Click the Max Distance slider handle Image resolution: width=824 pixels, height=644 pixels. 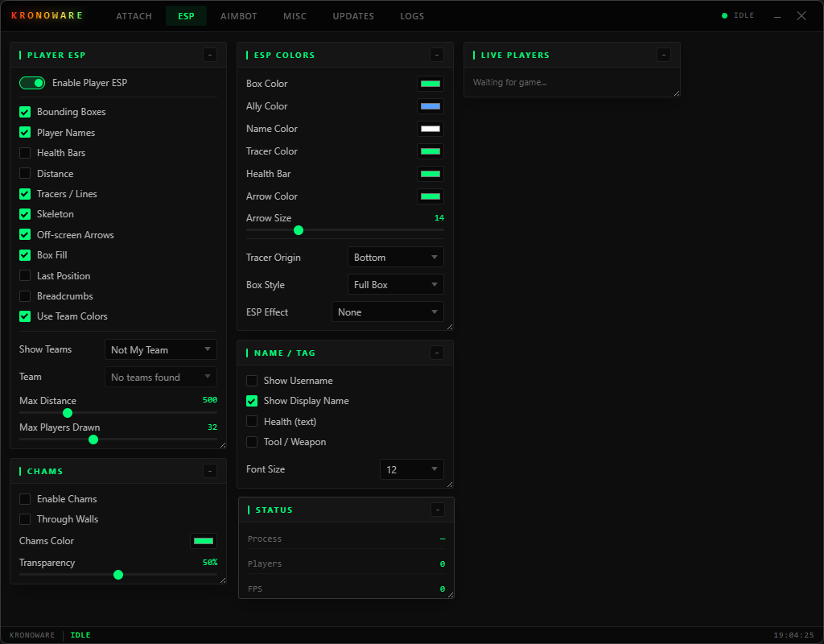coord(68,413)
